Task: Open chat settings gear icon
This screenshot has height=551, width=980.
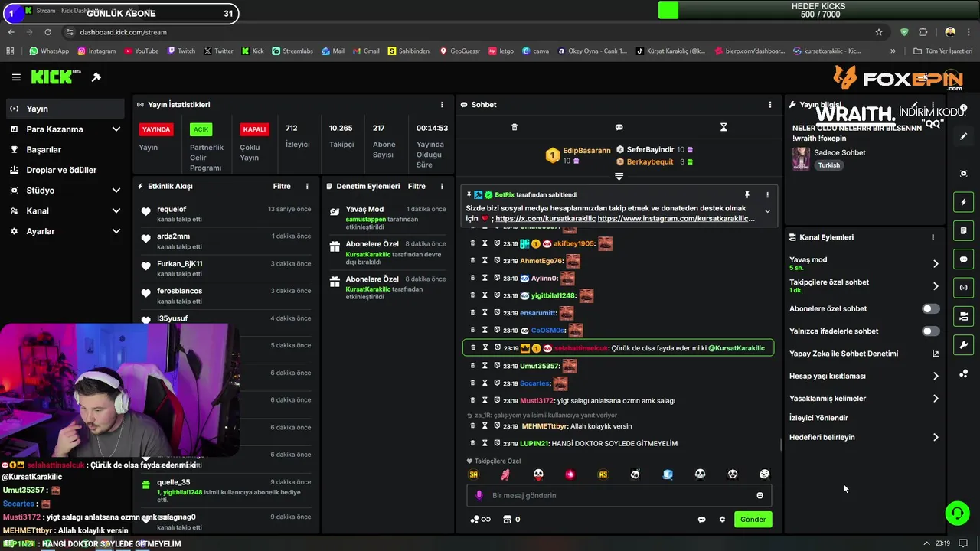Action: pos(722,520)
